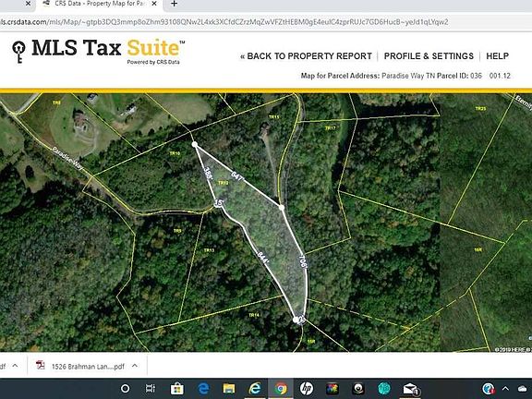Launch Microsoft Edge from the taskbar
Viewport: 532px width, 399px height.
(203, 389)
